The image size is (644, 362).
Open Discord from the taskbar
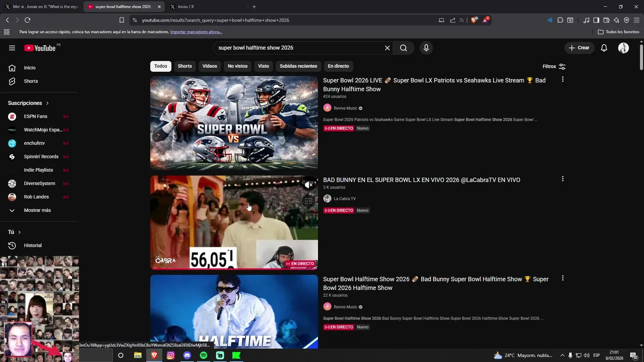coord(187,355)
